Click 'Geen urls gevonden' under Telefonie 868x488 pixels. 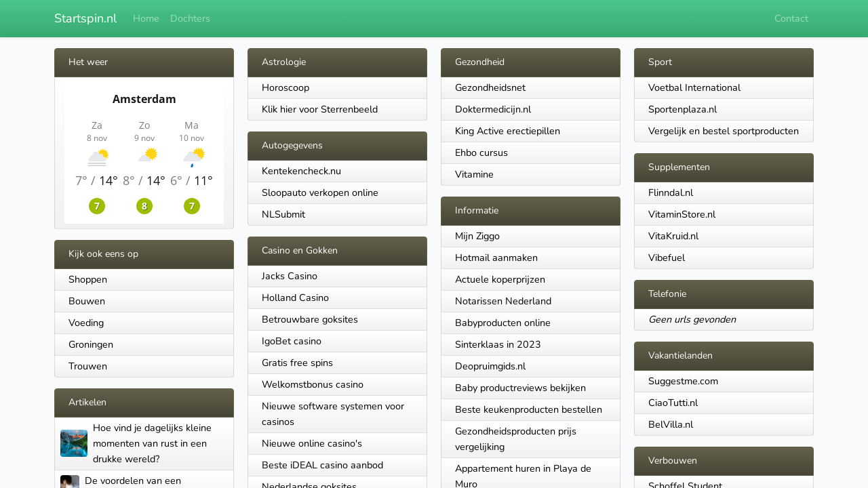tap(692, 320)
